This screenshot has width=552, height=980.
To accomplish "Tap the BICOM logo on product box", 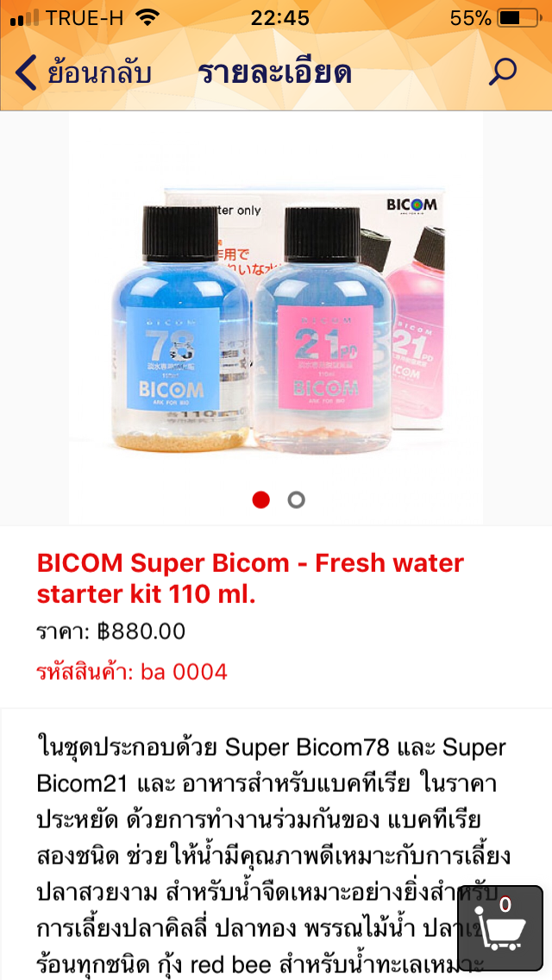I will click(411, 204).
